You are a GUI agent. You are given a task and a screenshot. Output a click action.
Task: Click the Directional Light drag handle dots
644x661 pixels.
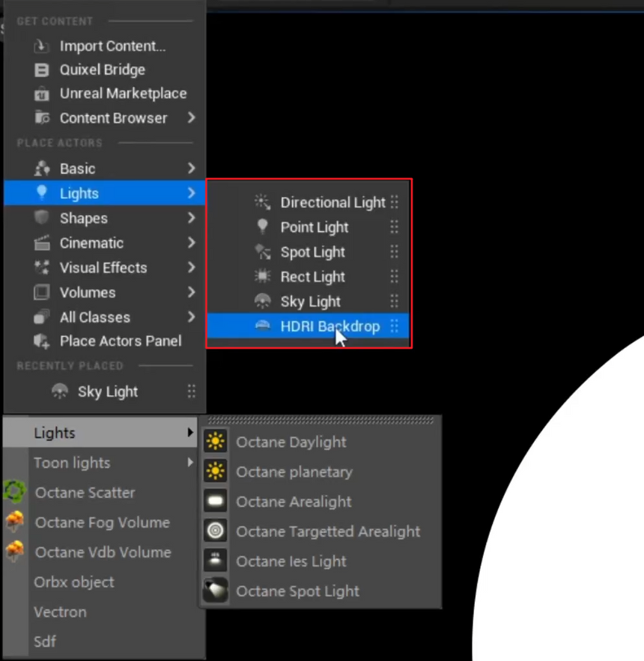coord(395,202)
